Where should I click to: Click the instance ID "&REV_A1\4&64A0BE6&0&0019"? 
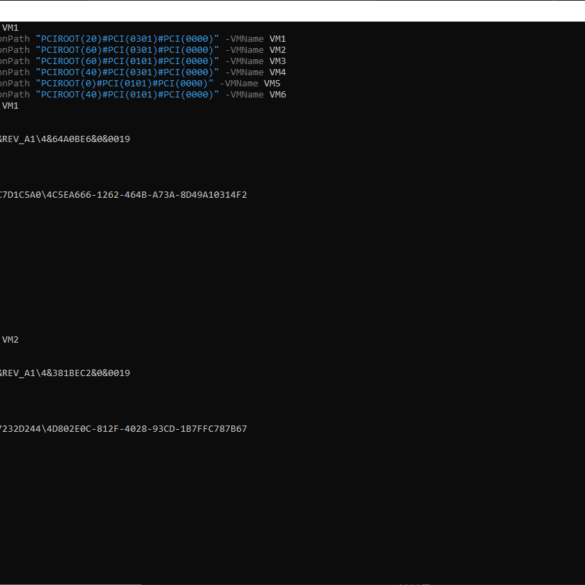(65, 140)
